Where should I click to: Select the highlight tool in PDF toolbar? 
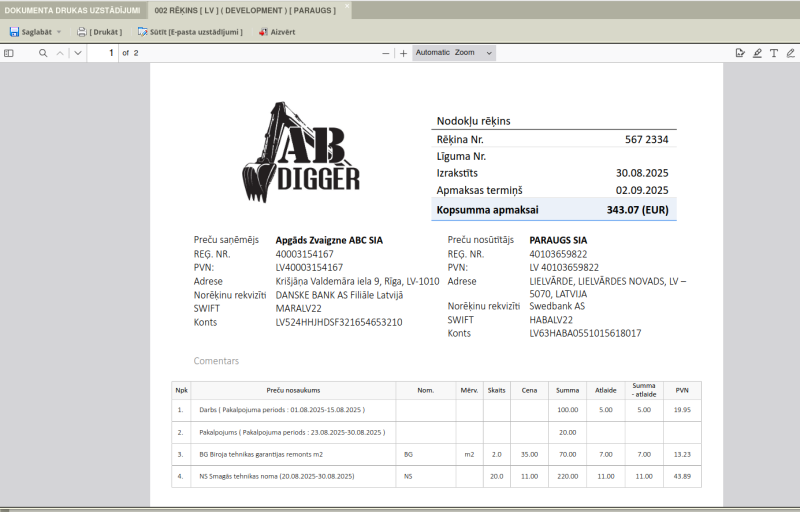point(757,53)
